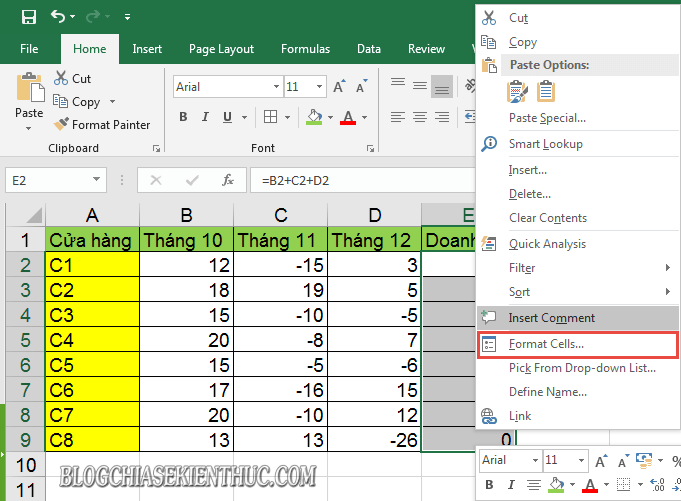Open the ribbon font size 11 dropdown
Screen dimensions: 681x501
[320, 87]
